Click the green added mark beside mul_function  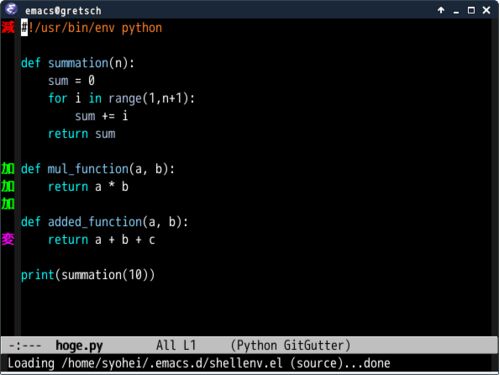click(8, 169)
